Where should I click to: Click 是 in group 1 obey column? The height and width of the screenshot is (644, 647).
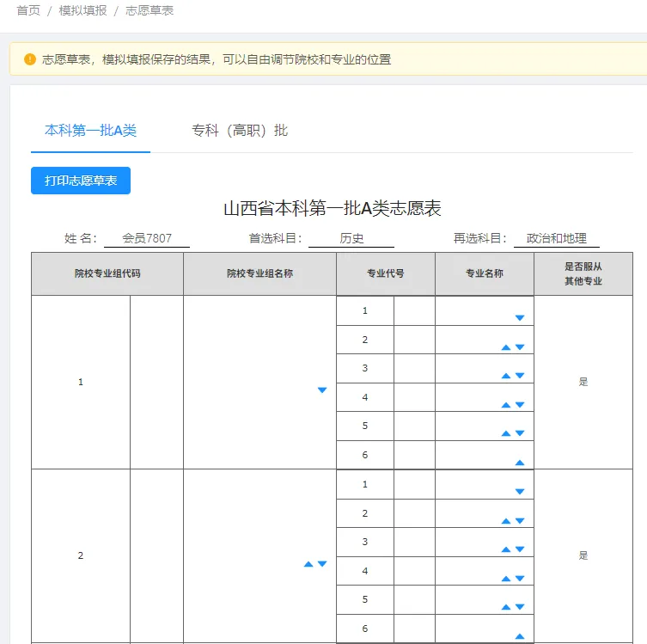coord(583,382)
